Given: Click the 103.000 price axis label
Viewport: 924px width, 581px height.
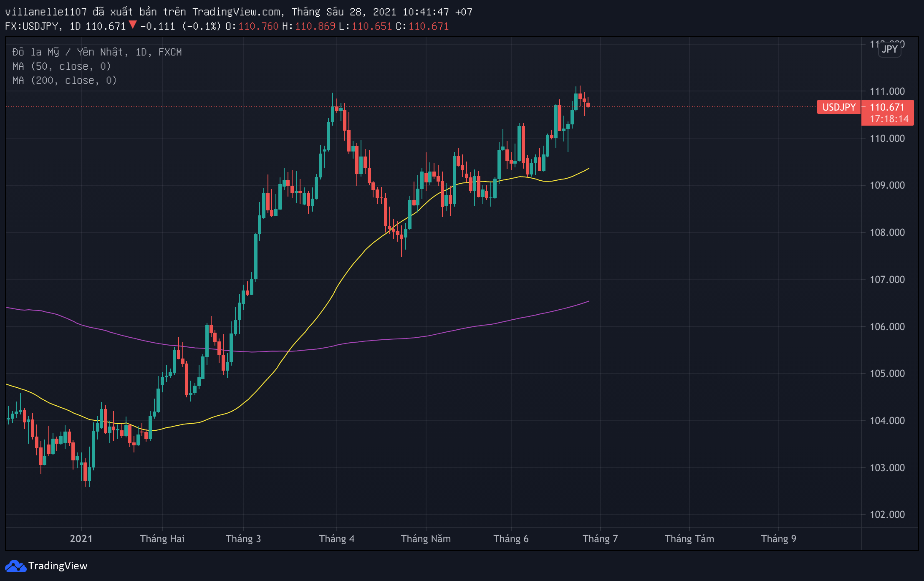Looking at the screenshot, I should coord(887,468).
